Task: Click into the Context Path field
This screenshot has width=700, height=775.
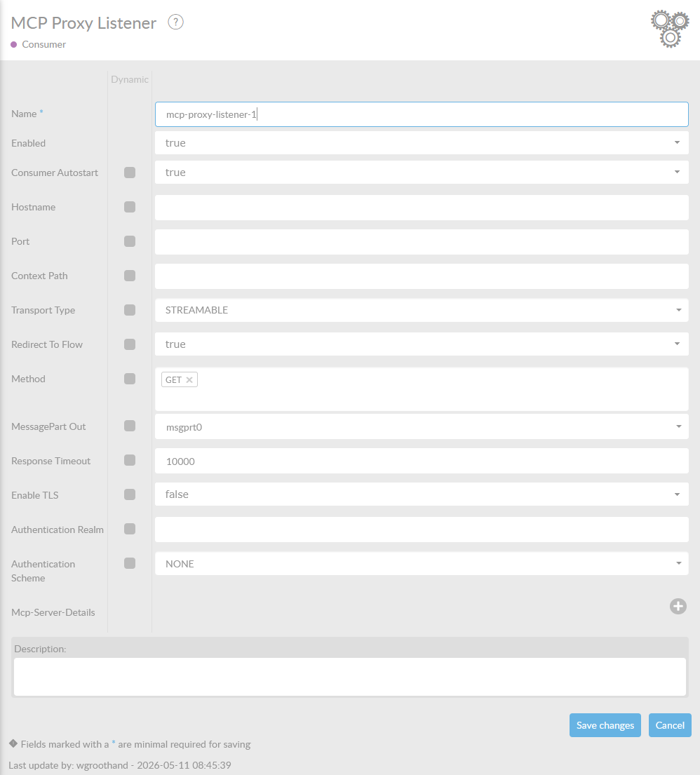Action: click(422, 276)
